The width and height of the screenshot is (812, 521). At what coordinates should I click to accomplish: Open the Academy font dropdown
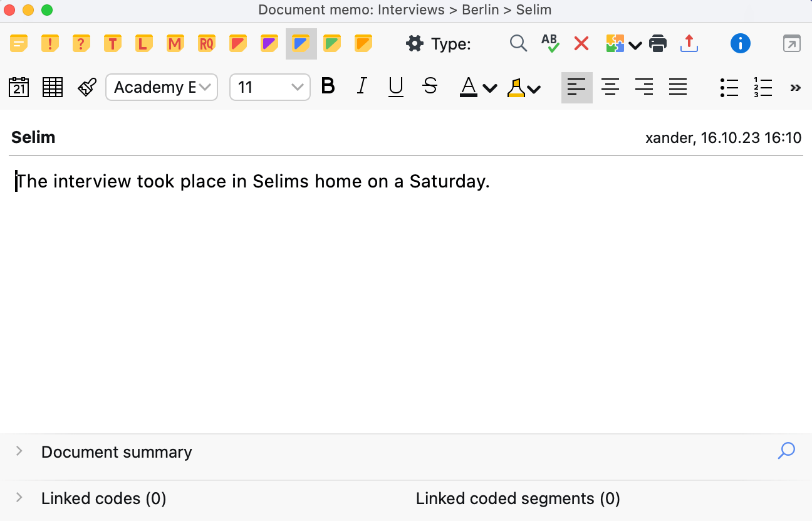pos(162,87)
